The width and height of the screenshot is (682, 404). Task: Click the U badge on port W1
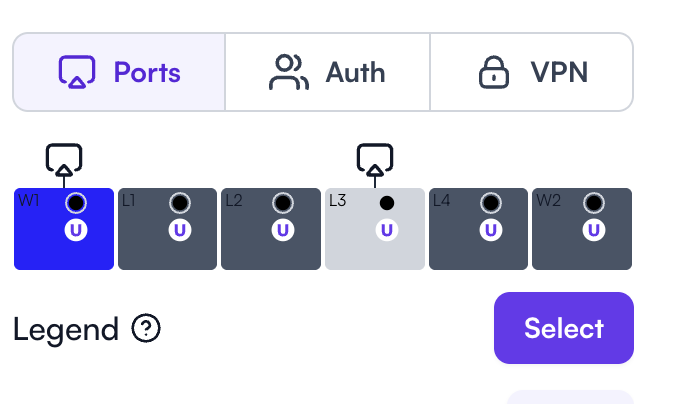76,230
